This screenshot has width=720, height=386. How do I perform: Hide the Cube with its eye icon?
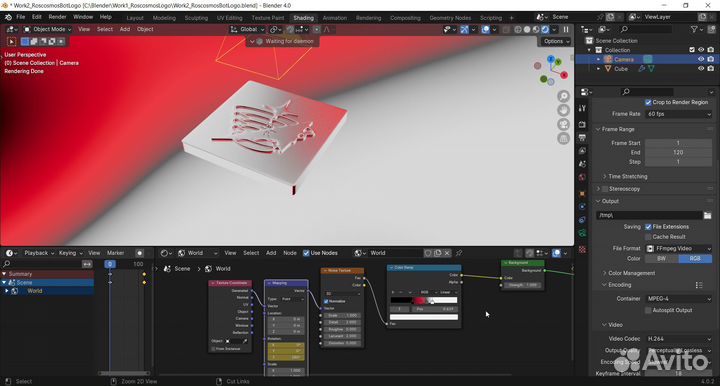click(701, 69)
